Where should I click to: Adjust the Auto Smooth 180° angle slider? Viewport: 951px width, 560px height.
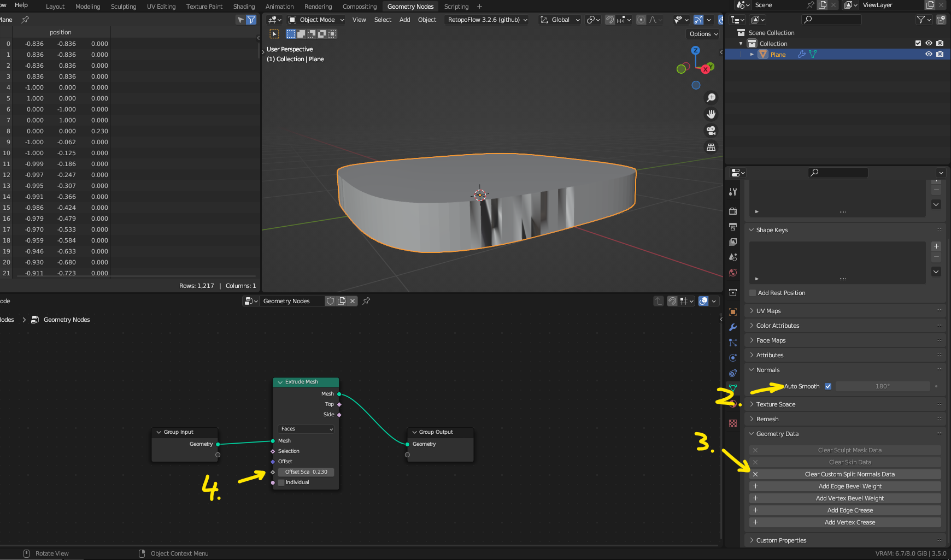click(x=883, y=386)
